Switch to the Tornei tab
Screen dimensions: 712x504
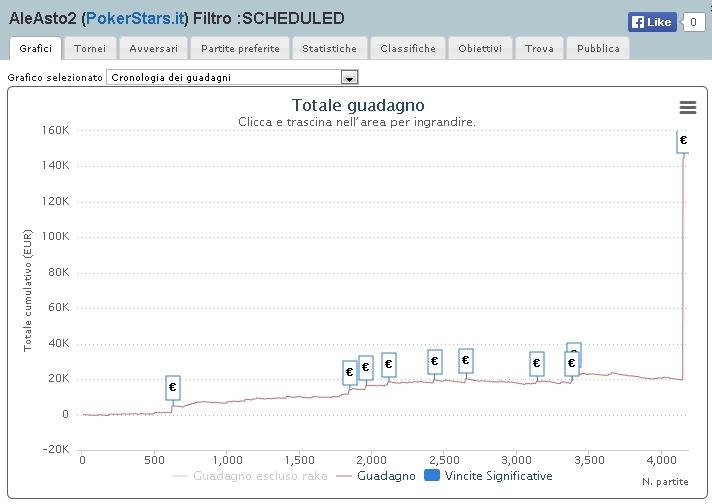(90, 48)
